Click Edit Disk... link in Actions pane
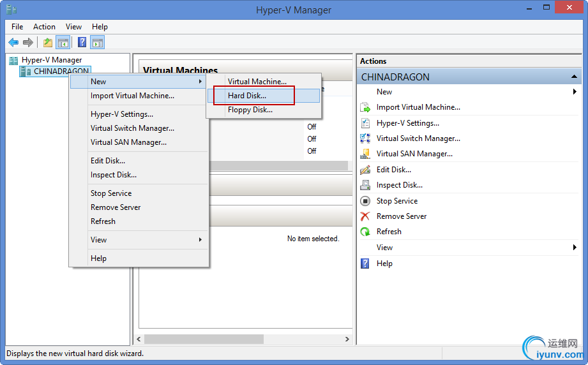The image size is (588, 365). pos(394,170)
